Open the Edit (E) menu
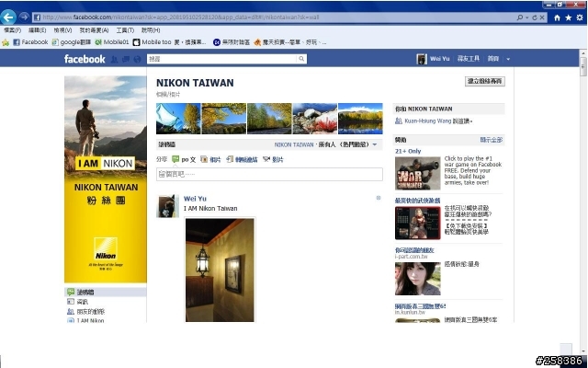Screen dimensions: 588x368 point(37,30)
